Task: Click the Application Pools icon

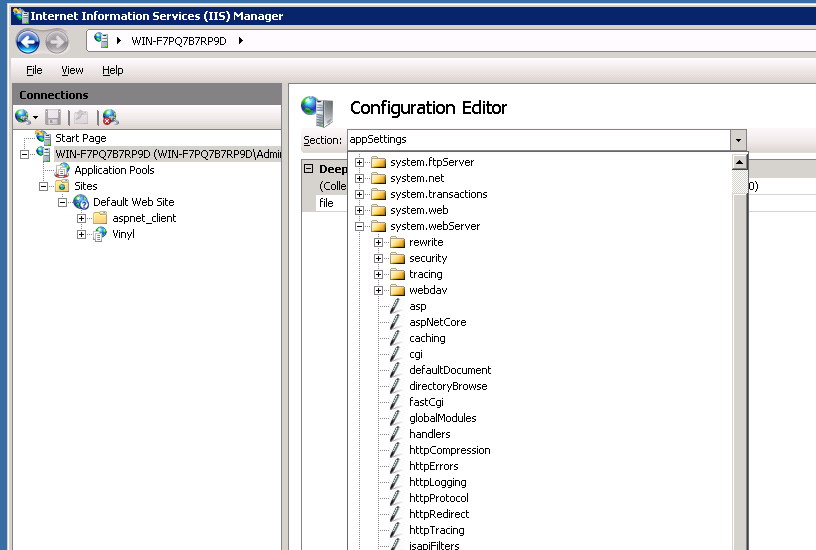Action: (x=62, y=170)
